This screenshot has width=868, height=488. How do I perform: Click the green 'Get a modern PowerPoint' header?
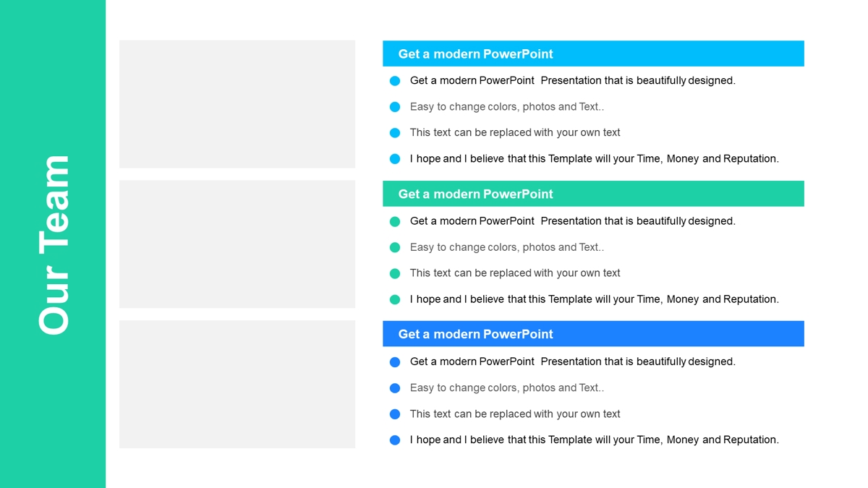tap(593, 194)
